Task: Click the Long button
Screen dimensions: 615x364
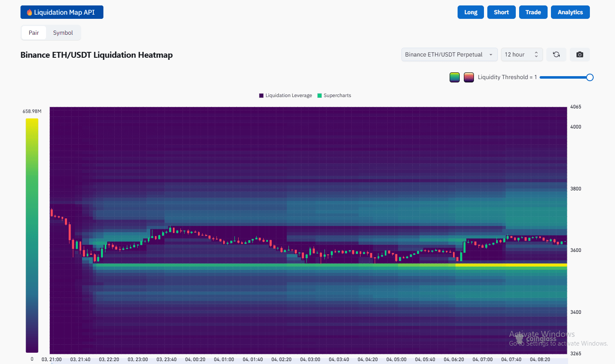Action: click(471, 12)
